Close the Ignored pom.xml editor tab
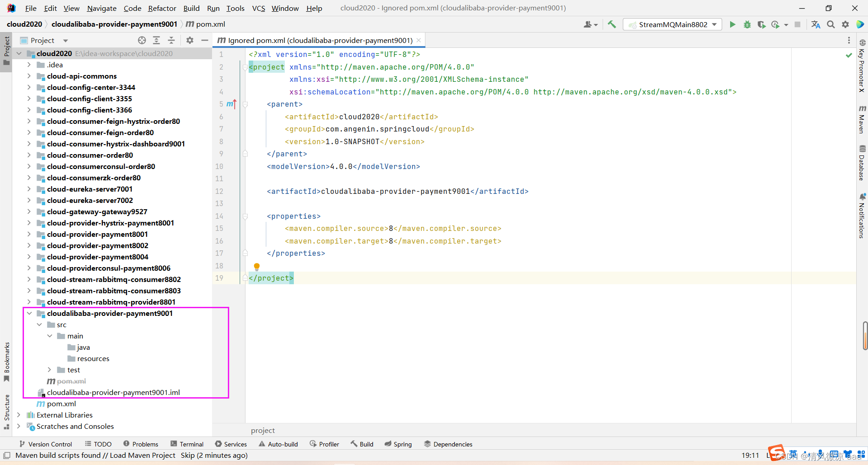The width and height of the screenshot is (868, 465). [x=419, y=40]
